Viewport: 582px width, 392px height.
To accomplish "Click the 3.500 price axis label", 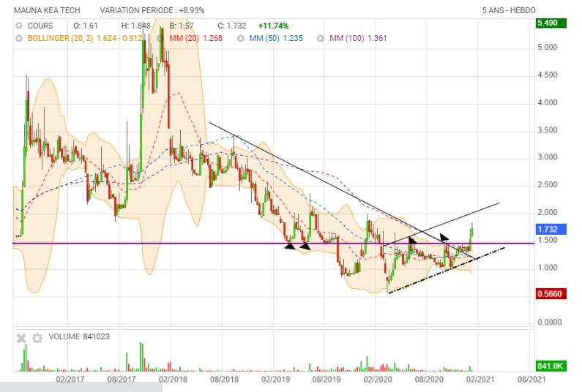I will point(548,130).
